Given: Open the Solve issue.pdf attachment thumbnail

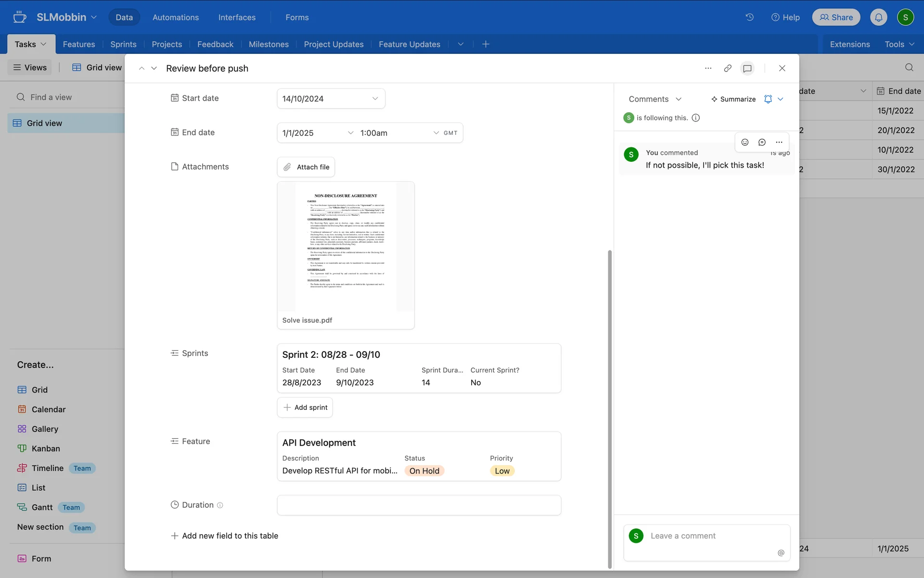Looking at the screenshot, I should (x=346, y=247).
